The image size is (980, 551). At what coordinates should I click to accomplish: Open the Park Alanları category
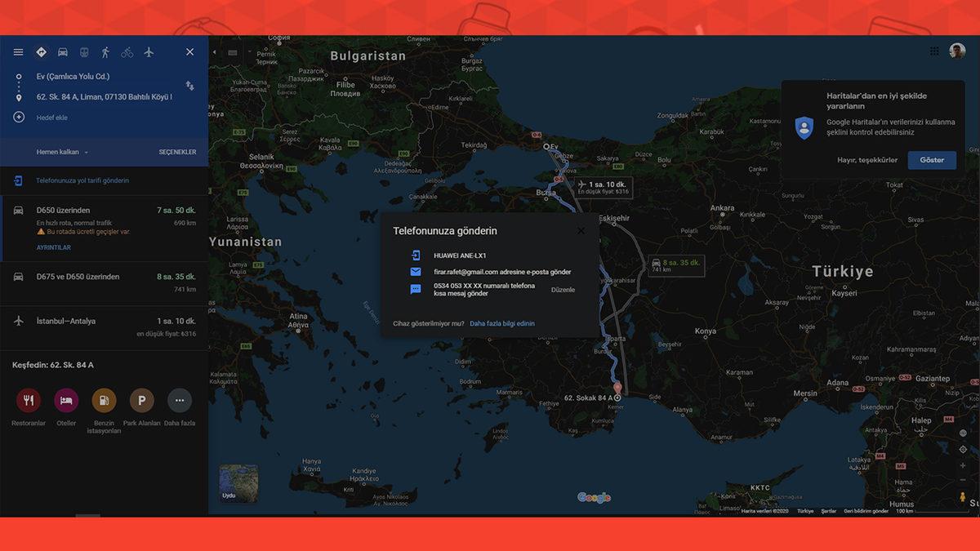(x=141, y=401)
